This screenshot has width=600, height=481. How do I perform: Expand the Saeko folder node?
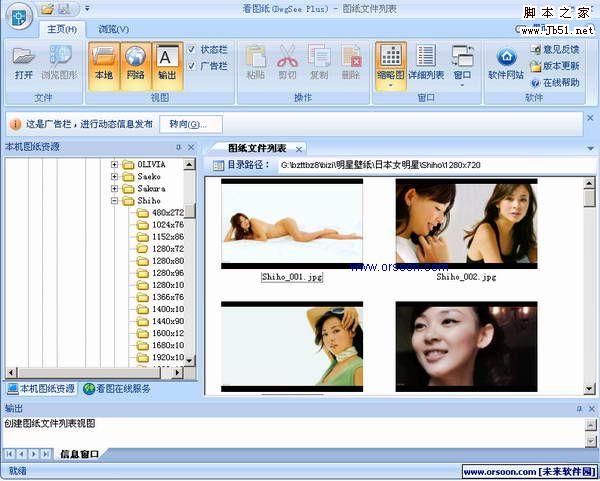pos(114,176)
